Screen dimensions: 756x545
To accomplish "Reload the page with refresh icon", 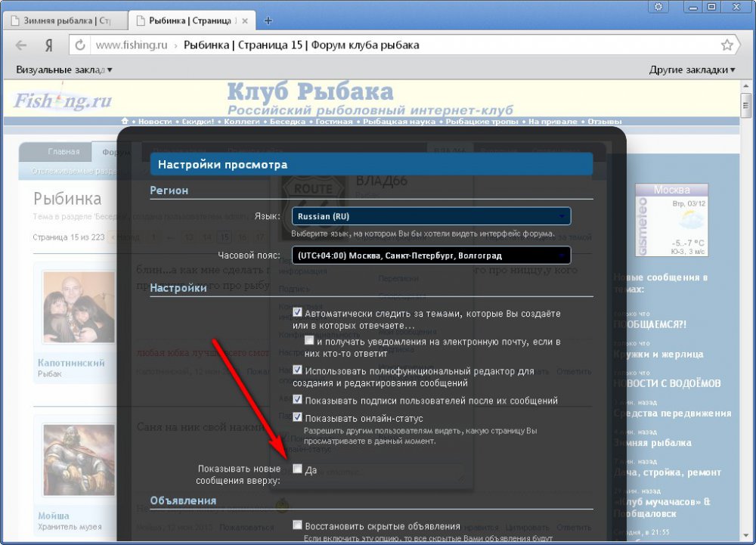I will point(79,45).
